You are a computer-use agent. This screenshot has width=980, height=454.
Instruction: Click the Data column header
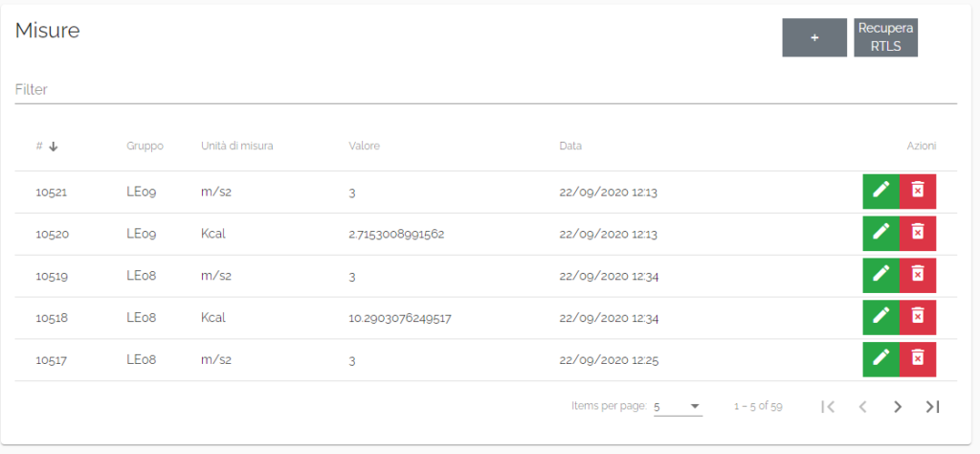coord(570,147)
